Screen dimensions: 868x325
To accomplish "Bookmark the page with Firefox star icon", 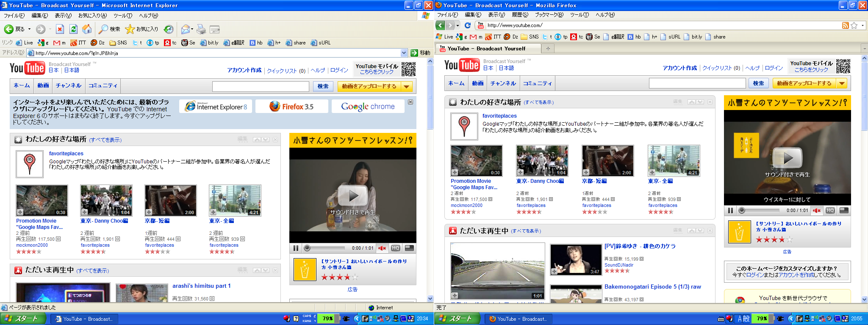I will pos(854,25).
